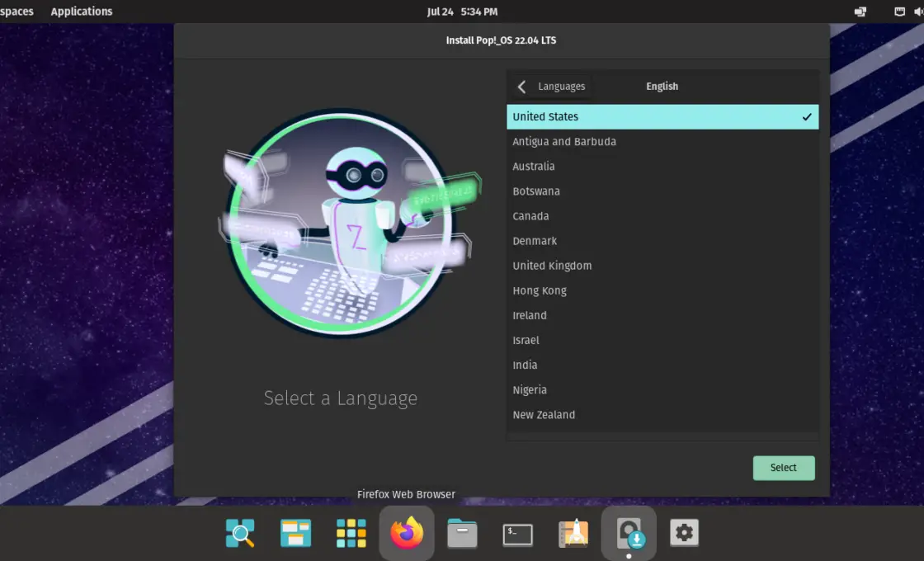Launch Firefox Web Browser from dock
The image size is (924, 561).
click(407, 533)
